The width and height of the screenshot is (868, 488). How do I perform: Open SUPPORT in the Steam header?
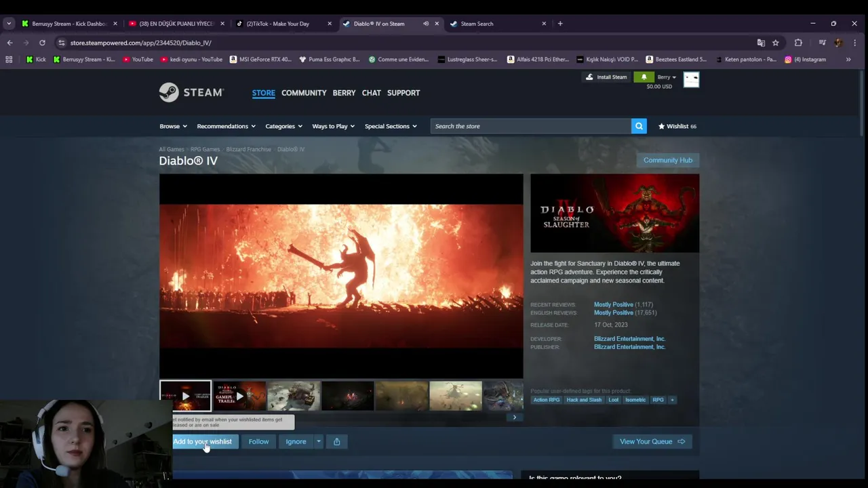(403, 93)
